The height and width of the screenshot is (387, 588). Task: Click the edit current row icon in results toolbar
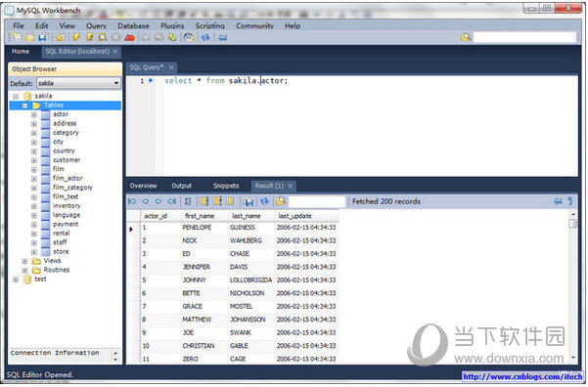click(188, 201)
